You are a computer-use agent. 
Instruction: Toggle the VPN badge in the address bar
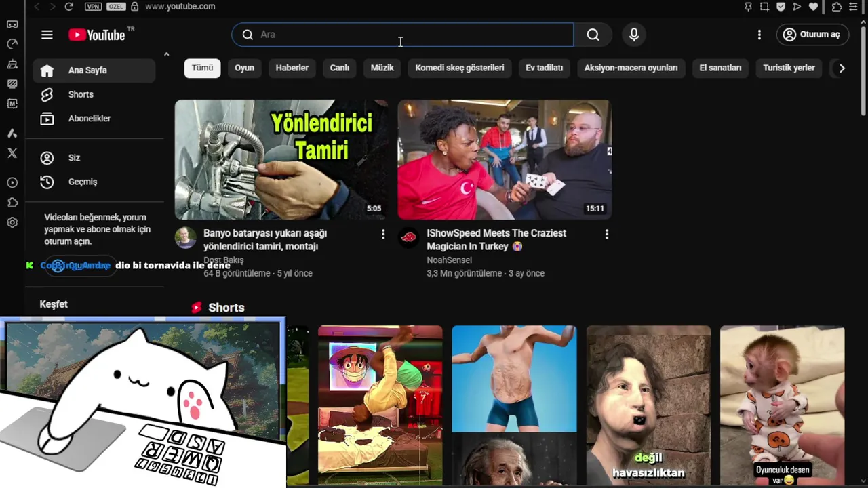94,7
